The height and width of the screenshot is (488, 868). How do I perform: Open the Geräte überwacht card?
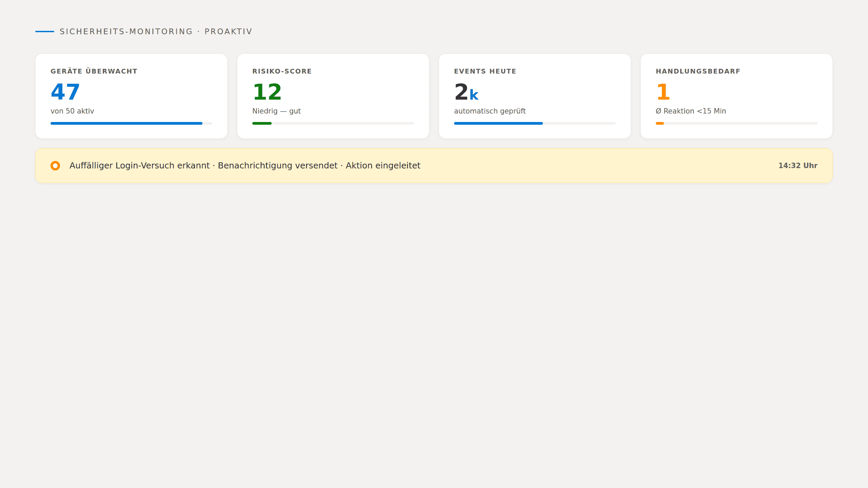(x=131, y=96)
